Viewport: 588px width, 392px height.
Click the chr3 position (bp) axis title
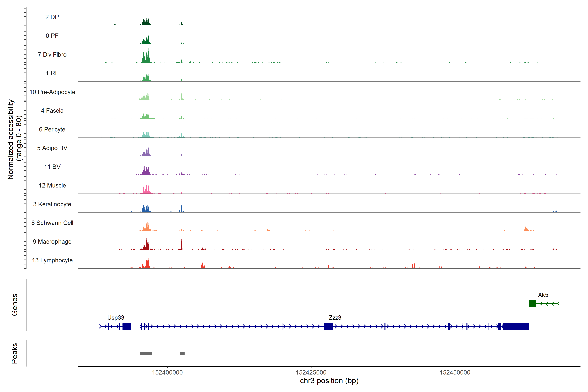click(x=329, y=381)
